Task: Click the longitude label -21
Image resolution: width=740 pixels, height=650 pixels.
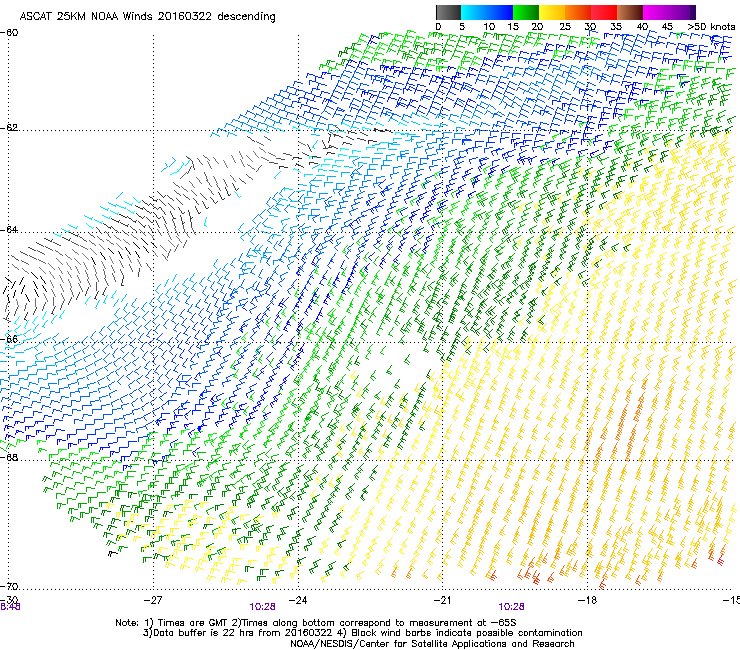Action: pos(442,600)
